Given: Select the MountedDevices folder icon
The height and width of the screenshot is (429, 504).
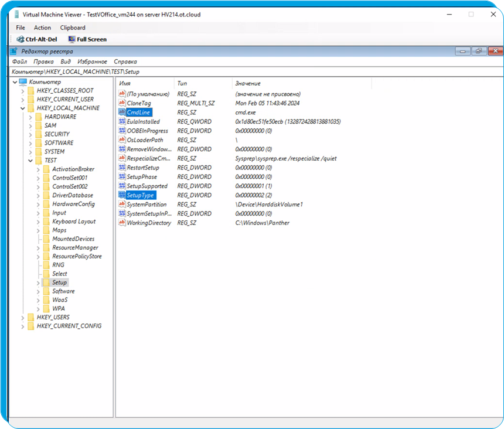Looking at the screenshot, I should (47, 239).
